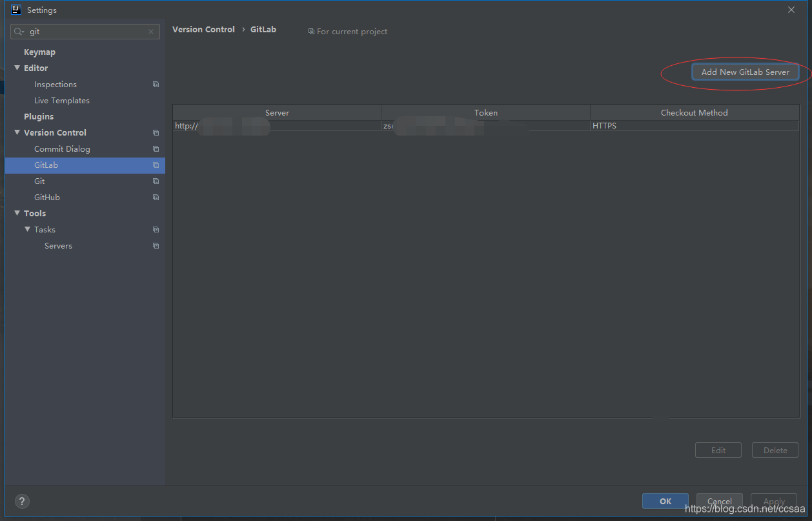Viewport: 812px width, 521px height.
Task: Dismiss the dialog with Cancel
Action: pos(719,501)
